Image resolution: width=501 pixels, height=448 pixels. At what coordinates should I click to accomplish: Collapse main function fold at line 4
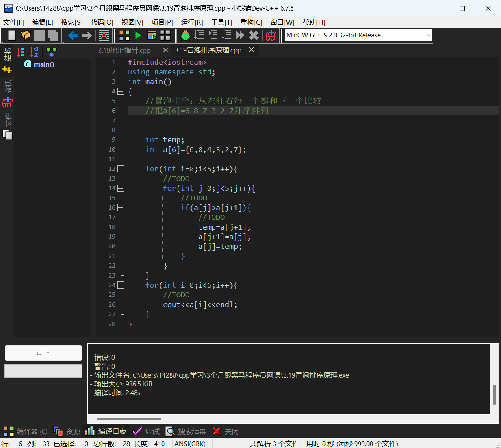121,91
